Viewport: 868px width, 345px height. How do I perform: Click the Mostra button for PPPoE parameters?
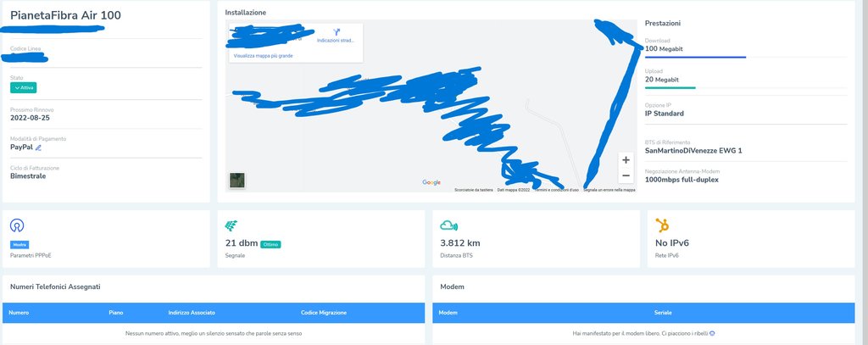click(x=19, y=245)
